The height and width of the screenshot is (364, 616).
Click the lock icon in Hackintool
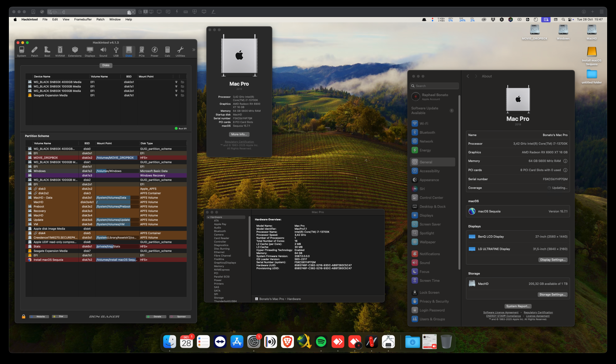[x=24, y=316]
